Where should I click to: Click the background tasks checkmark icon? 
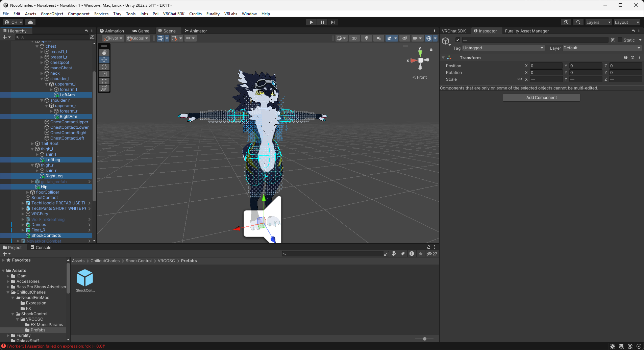click(639, 346)
